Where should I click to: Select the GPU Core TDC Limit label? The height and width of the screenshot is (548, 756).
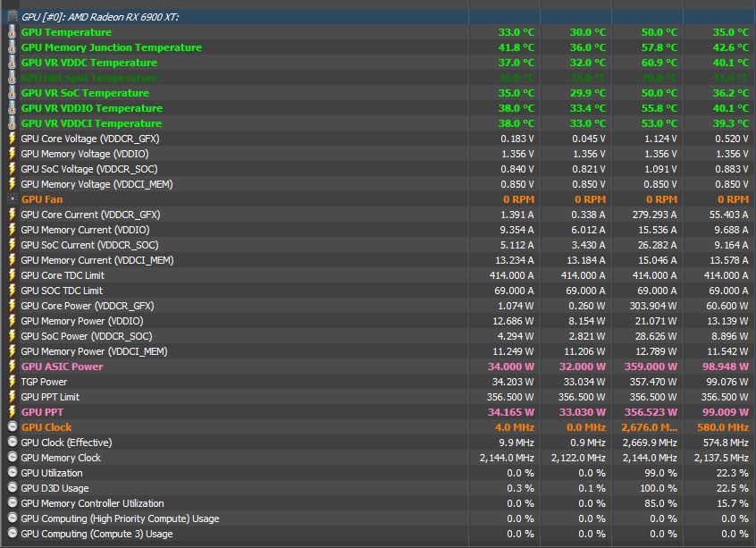pos(63,275)
